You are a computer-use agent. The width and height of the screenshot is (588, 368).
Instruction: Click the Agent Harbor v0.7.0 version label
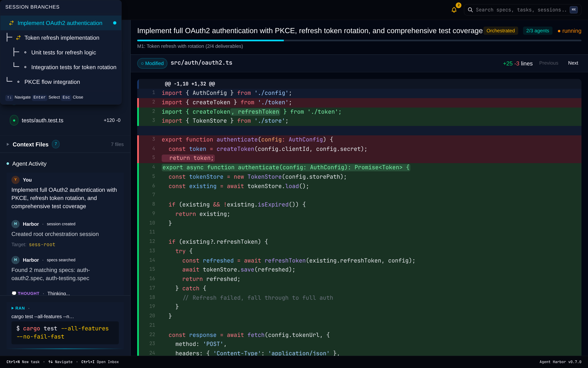point(560,362)
